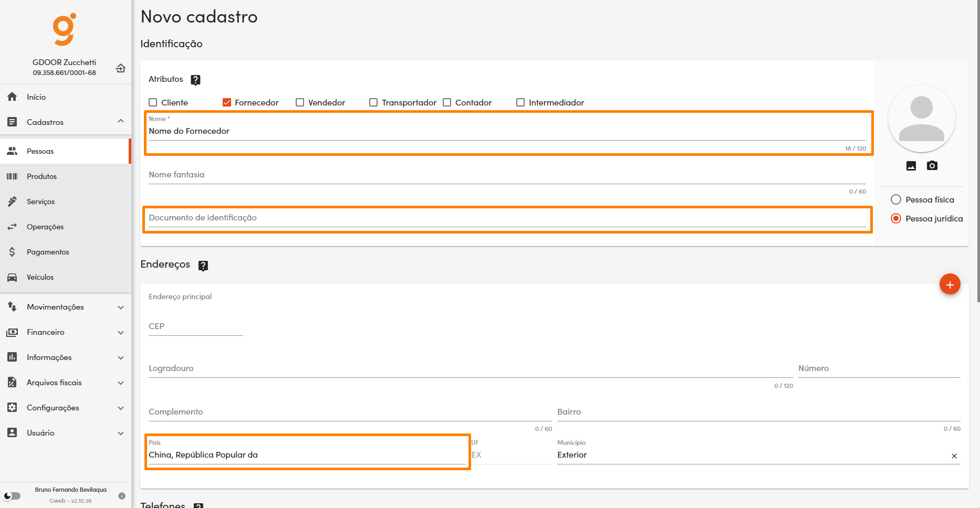980x508 pixels.
Task: Click the Cadastros list icon
Action: (12, 122)
